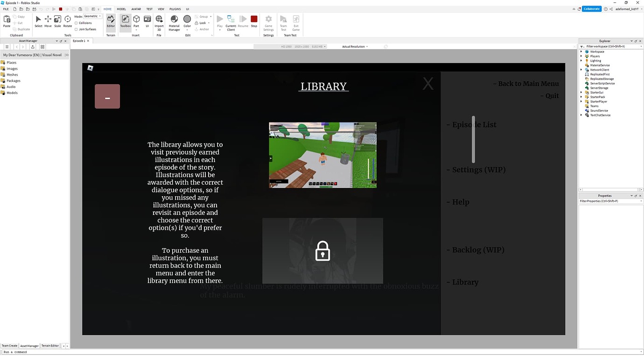
Task: Open Game Settings
Action: [x=268, y=22]
